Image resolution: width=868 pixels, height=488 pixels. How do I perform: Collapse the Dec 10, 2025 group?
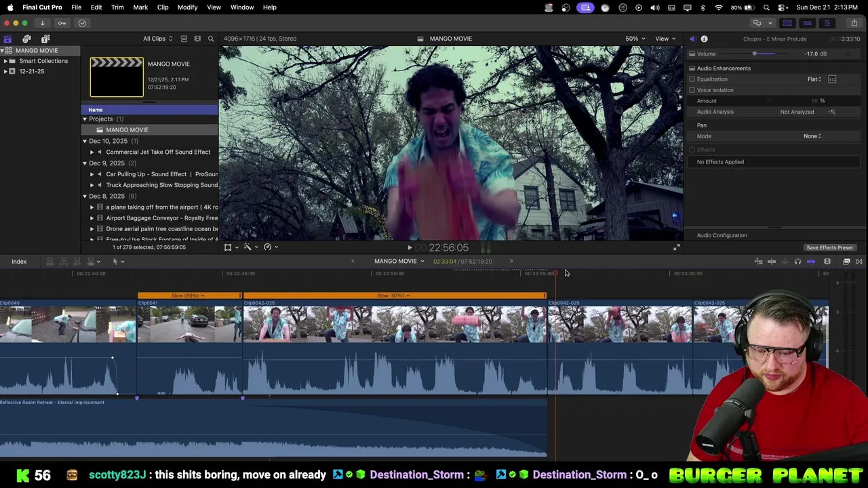coord(85,141)
